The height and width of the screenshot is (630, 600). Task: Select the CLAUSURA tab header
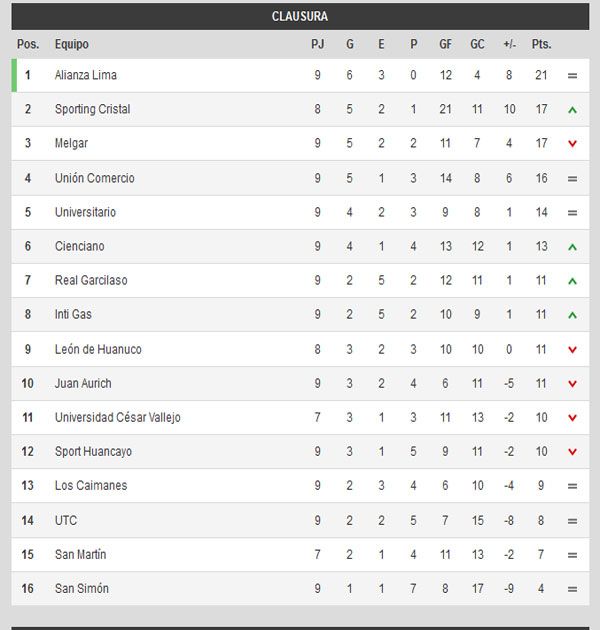click(x=300, y=17)
